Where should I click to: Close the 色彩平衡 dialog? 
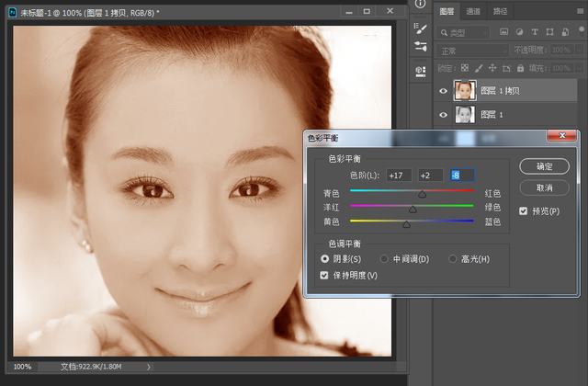(561, 135)
